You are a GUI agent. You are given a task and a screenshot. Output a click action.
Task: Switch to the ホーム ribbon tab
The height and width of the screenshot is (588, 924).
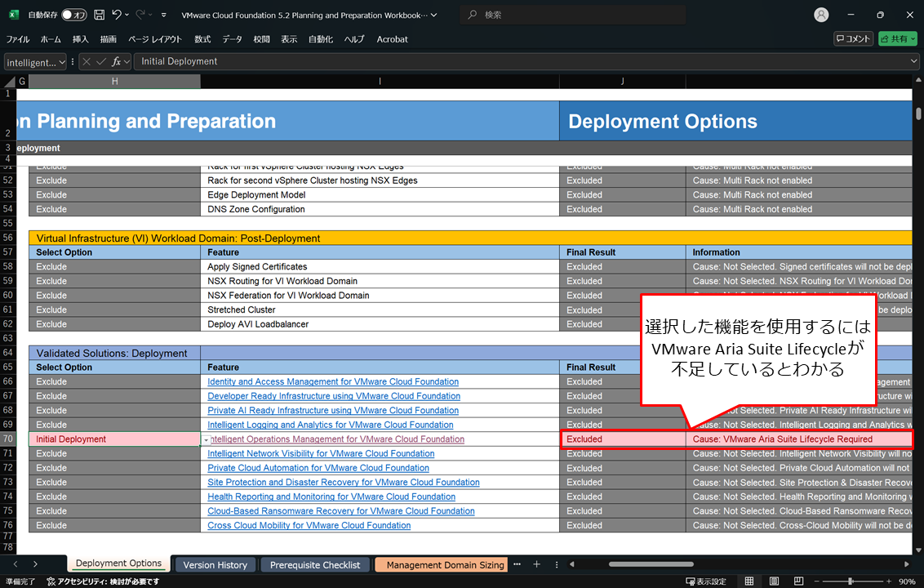click(51, 39)
